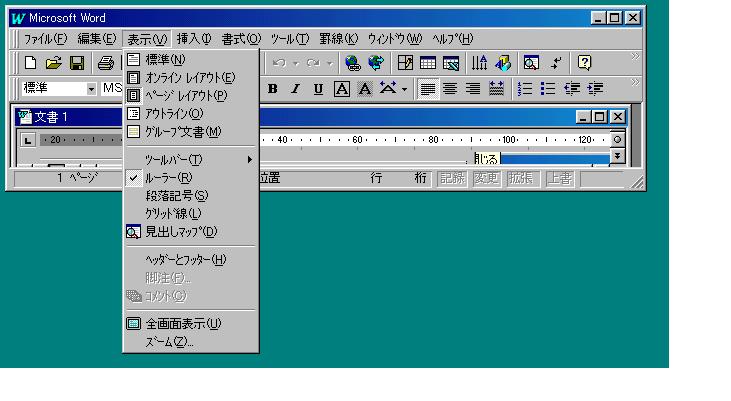Start a numbered list
Screen dimensions: 731x401
click(x=525, y=89)
